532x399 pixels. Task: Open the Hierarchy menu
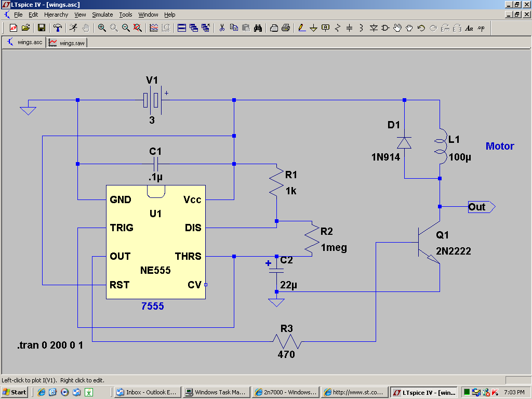(56, 15)
